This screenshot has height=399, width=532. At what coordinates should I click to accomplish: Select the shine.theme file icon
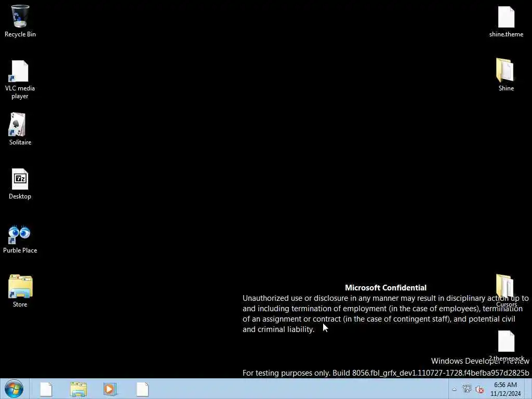[x=506, y=22]
